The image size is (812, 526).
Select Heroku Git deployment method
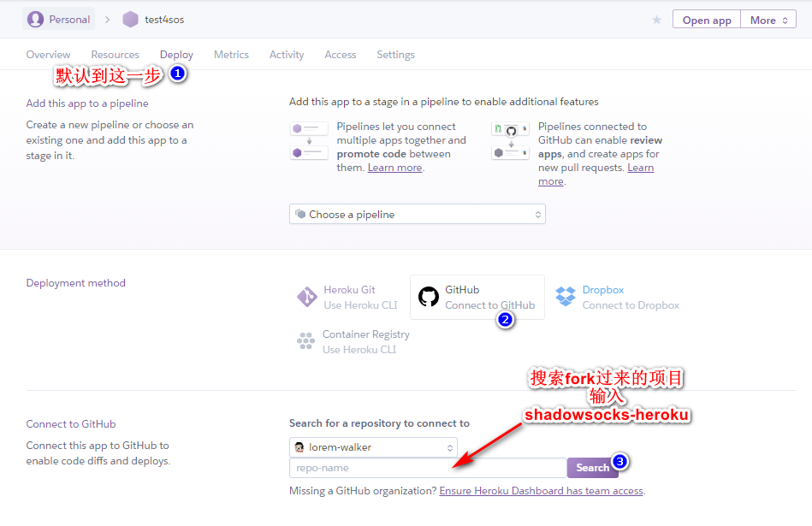(x=347, y=297)
